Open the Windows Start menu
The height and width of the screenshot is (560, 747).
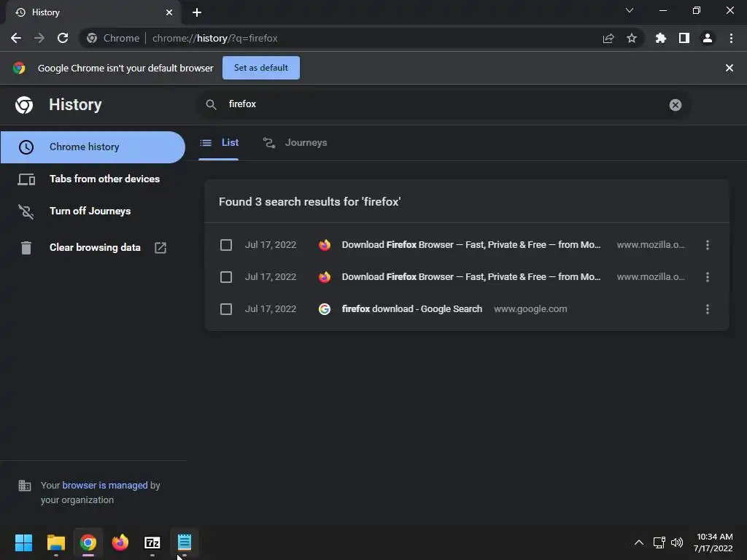[x=23, y=542]
